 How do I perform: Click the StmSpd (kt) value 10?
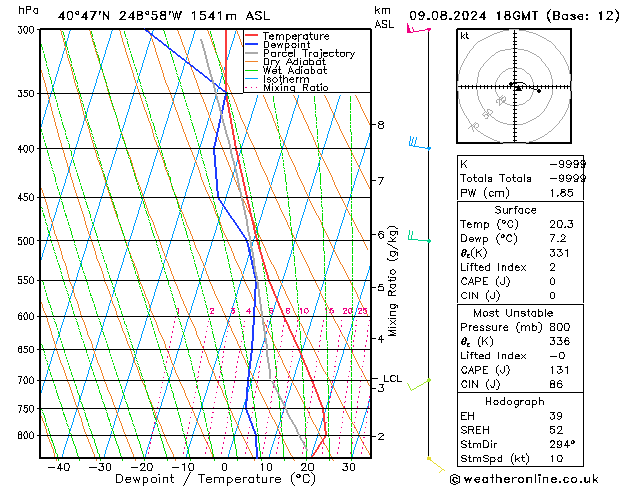pos(556,459)
